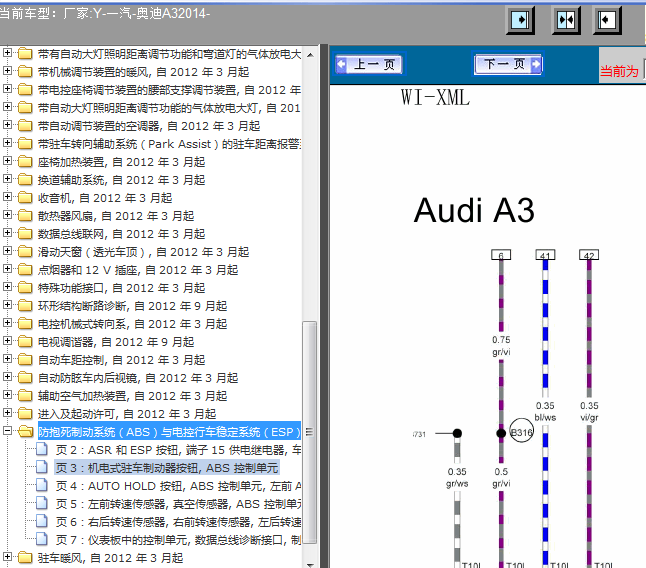Image resolution: width=646 pixels, height=568 pixels.
Task: Select 带电控座椅调节装置的腰部支撑调节装置 entry
Action: [169, 90]
